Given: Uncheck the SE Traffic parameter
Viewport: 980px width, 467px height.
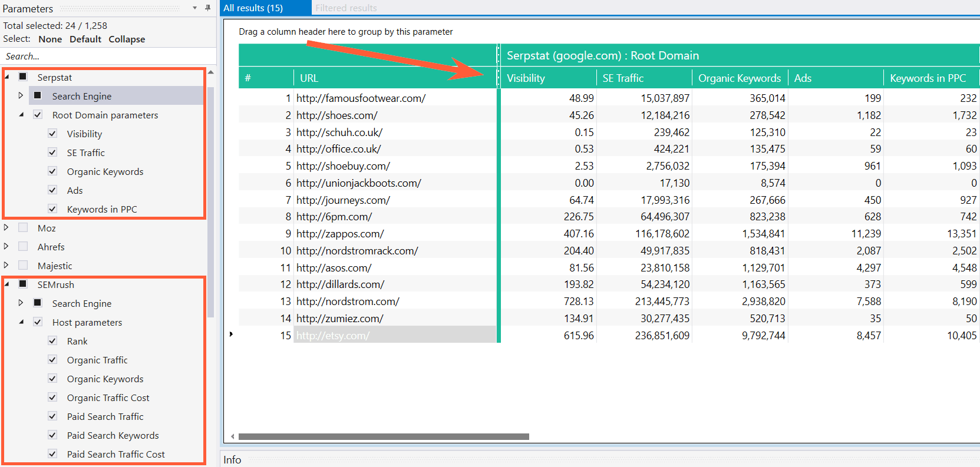Looking at the screenshot, I should 52,153.
